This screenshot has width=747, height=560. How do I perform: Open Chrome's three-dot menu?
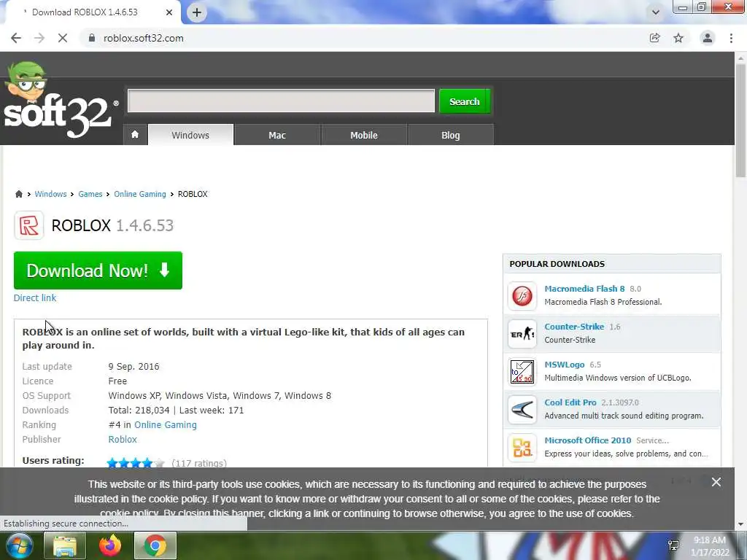point(731,38)
